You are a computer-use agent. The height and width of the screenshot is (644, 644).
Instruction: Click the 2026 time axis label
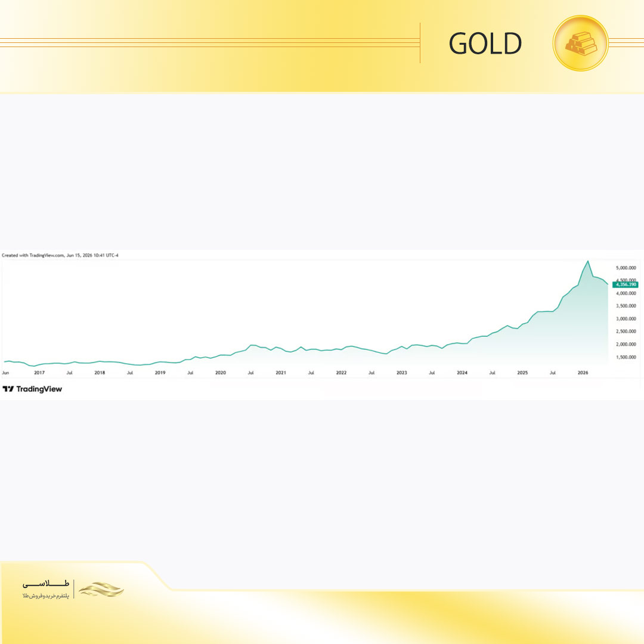point(583,373)
